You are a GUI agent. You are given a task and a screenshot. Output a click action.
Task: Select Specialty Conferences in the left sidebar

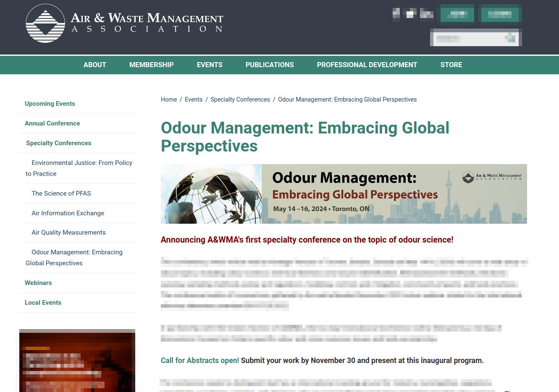[x=59, y=143]
